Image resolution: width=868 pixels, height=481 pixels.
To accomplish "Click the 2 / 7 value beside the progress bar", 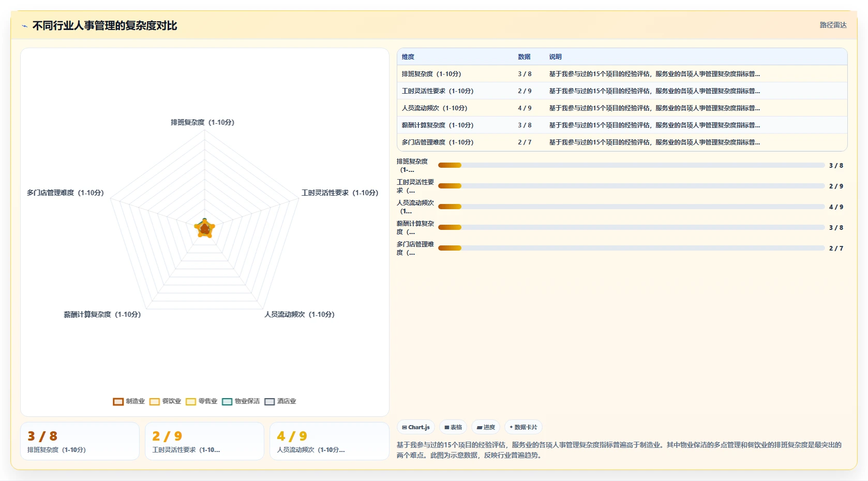I will [836, 249].
